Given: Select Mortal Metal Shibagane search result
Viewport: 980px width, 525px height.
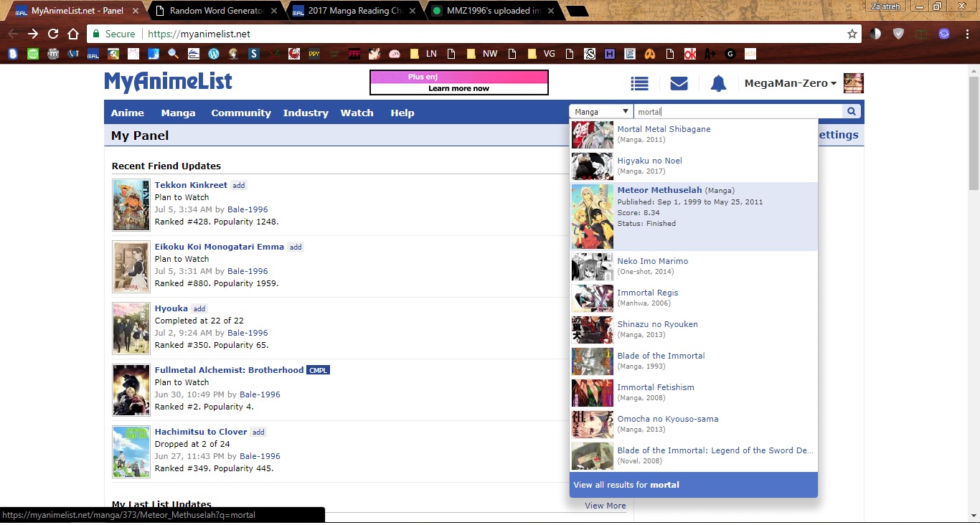Looking at the screenshot, I should 694,135.
